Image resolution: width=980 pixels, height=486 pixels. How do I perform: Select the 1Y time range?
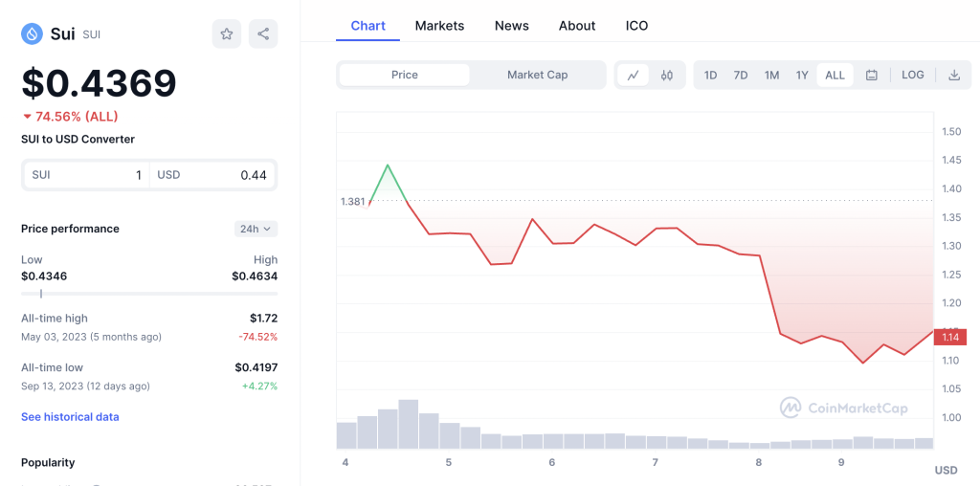pyautogui.click(x=802, y=75)
